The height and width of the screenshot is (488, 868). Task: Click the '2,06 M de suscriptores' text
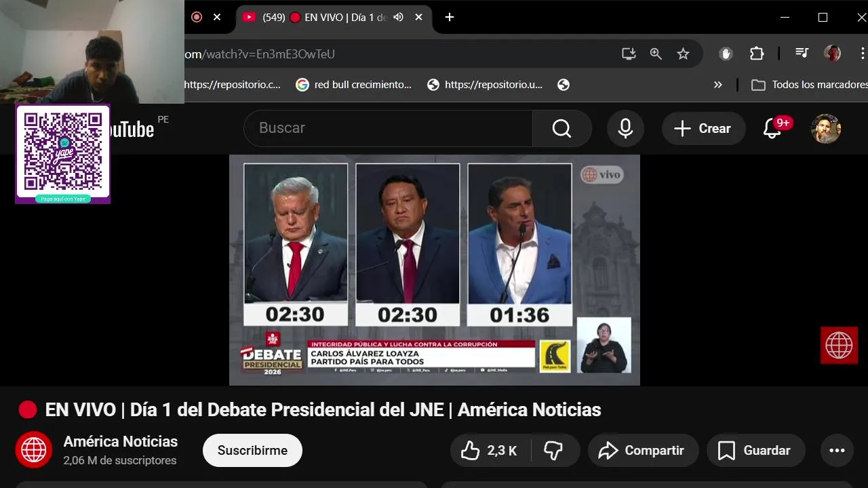point(120,461)
